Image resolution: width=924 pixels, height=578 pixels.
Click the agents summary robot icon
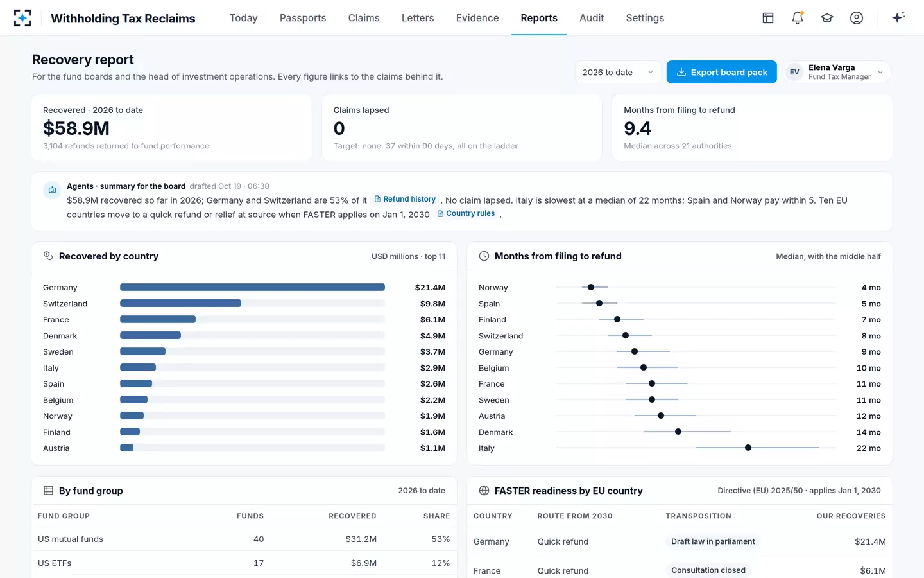point(53,190)
